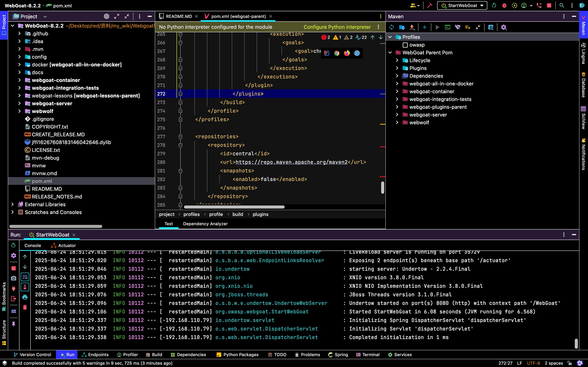Expand Maven Plugins node
This screenshot has height=367, width=588.
pos(397,68)
